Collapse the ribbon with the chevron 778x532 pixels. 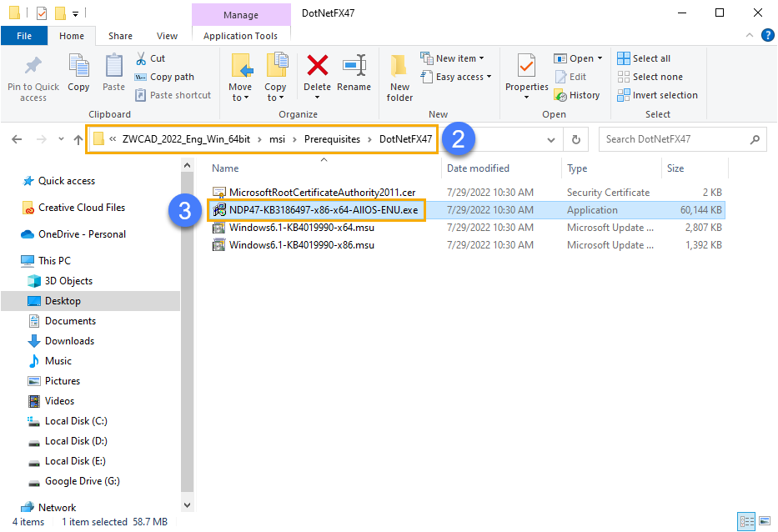coord(749,35)
